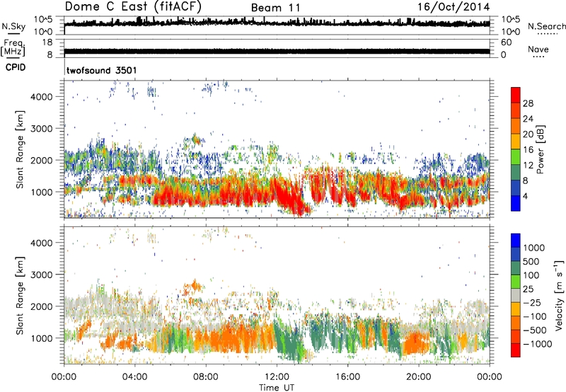
Task: Click the "12:00" time tick label
Action: [277, 377]
